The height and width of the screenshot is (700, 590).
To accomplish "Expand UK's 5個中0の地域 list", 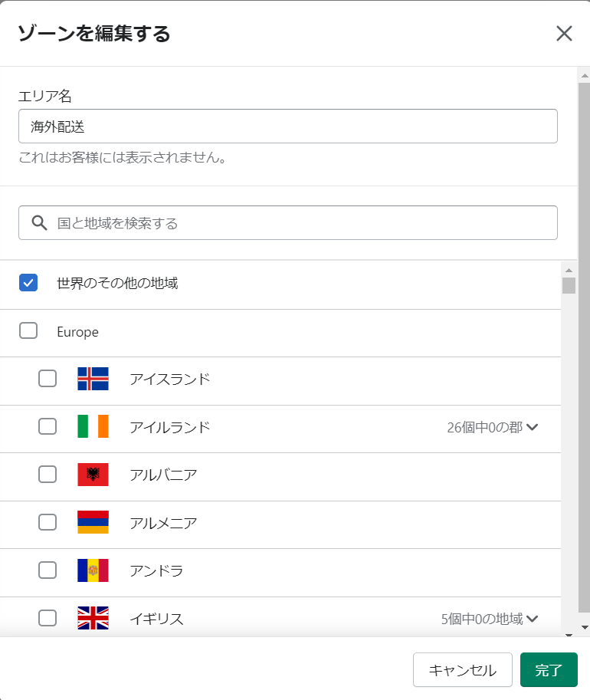I will point(490,619).
